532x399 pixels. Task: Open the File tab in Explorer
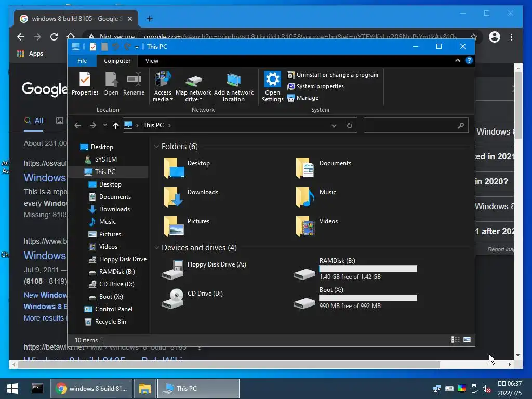(82, 61)
